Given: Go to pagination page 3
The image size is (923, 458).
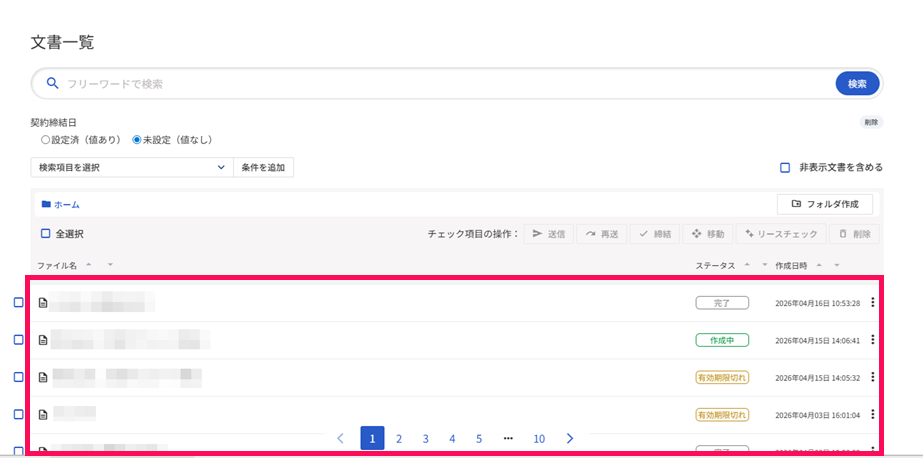Looking at the screenshot, I should pyautogui.click(x=426, y=439).
